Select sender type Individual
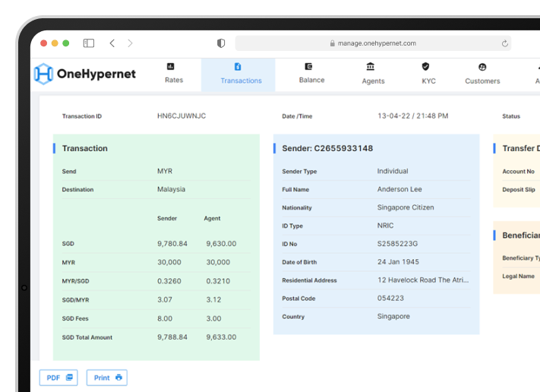 point(393,171)
